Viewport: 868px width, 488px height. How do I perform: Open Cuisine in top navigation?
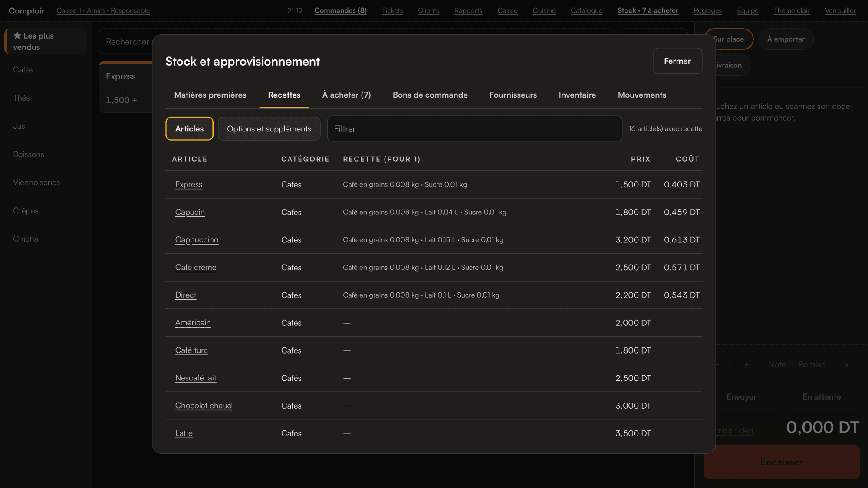tap(544, 10)
